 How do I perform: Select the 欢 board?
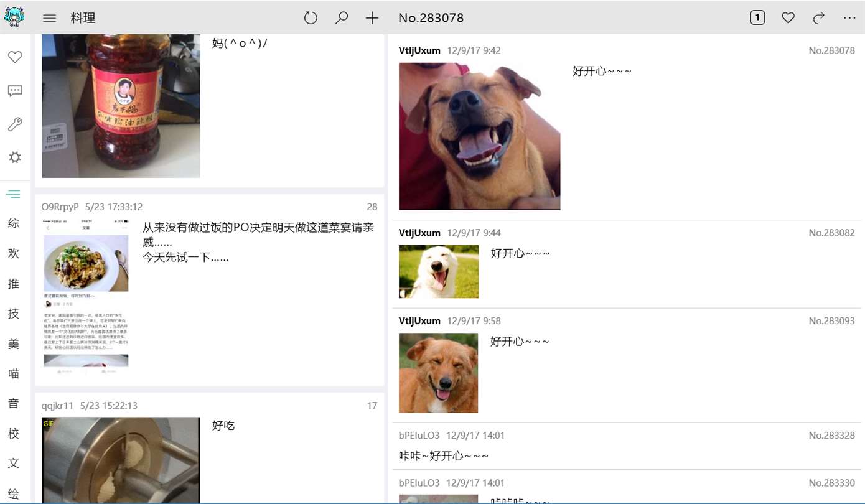pyautogui.click(x=14, y=253)
